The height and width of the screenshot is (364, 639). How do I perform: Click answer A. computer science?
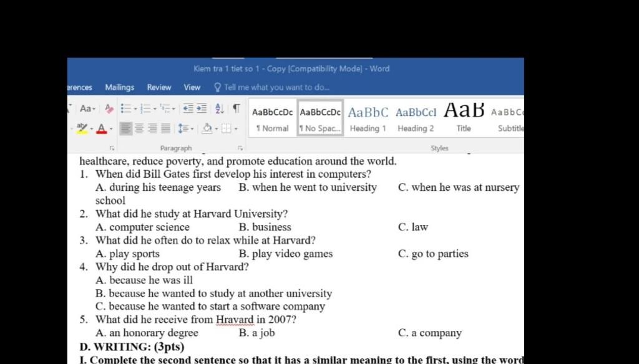click(x=143, y=228)
